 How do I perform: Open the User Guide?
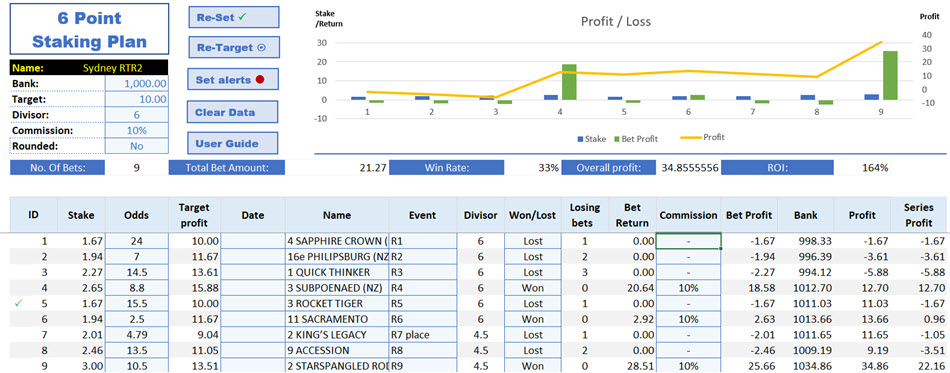[233, 144]
